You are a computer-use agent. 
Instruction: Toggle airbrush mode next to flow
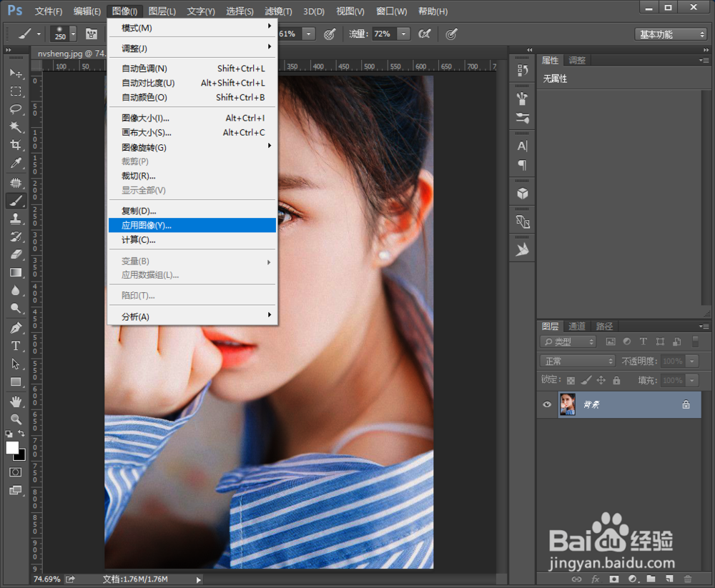click(x=425, y=34)
